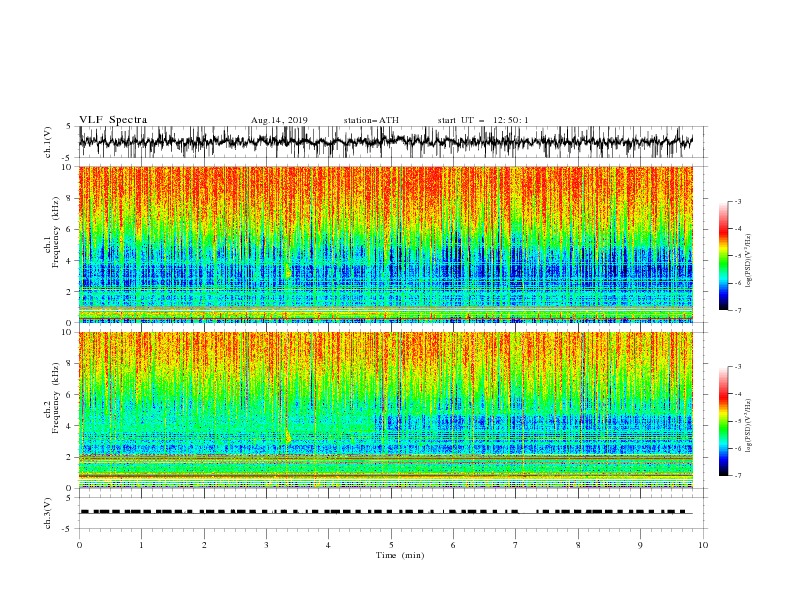Click the "Time (min)" axis title
This screenshot has height=612, width=792.
coord(400,555)
